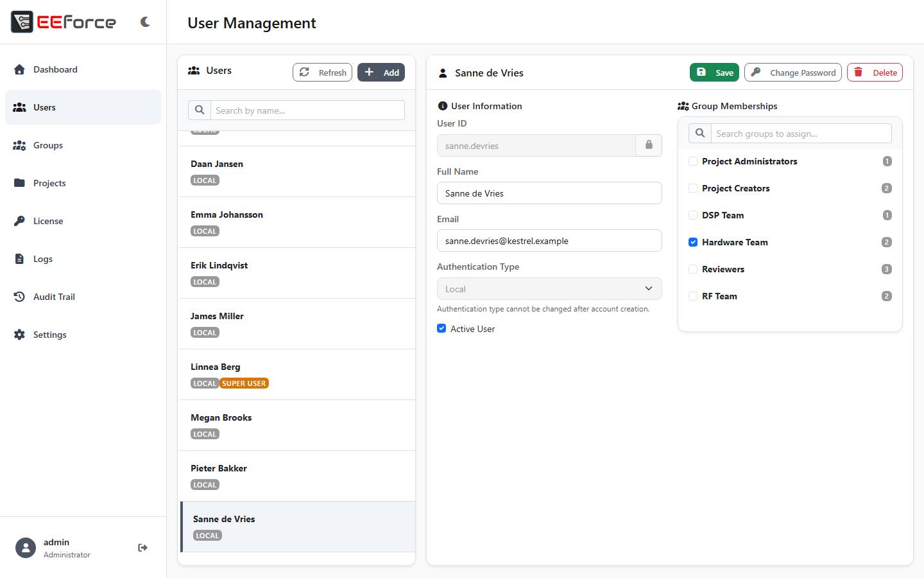
Task: Click the person icon beside Sanne de Vries title
Action: coord(443,73)
